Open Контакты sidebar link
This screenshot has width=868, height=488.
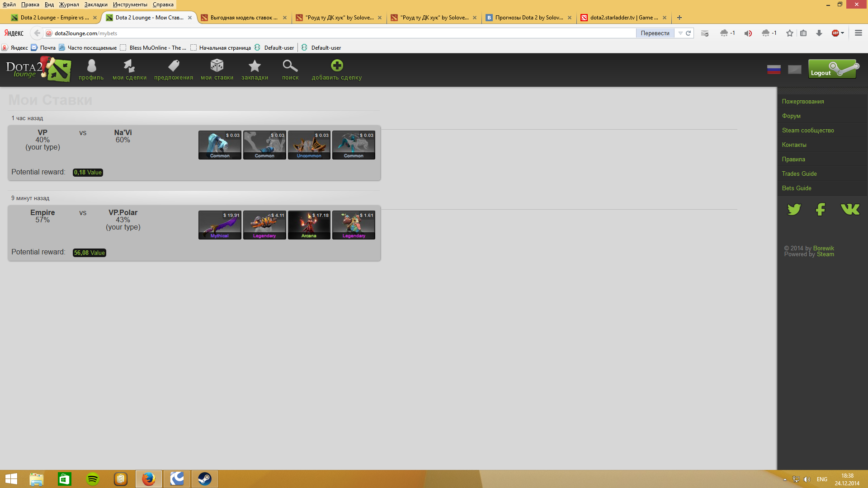[x=794, y=145]
